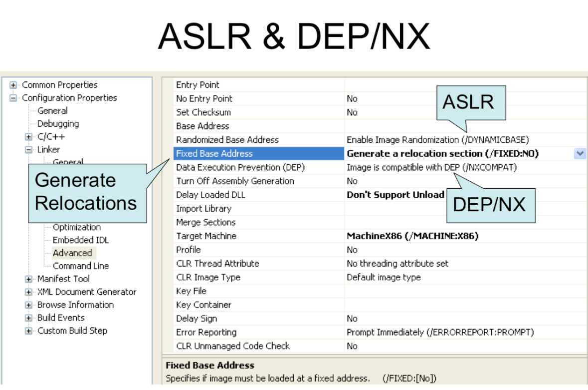Open the Debugging configuration page
This screenshot has height=390, width=588.
(x=58, y=124)
